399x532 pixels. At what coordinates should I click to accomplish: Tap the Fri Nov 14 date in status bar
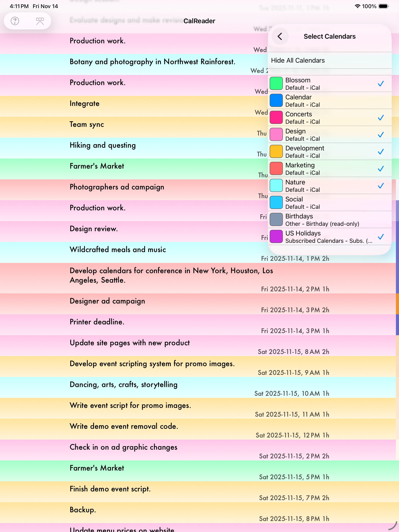pos(45,6)
